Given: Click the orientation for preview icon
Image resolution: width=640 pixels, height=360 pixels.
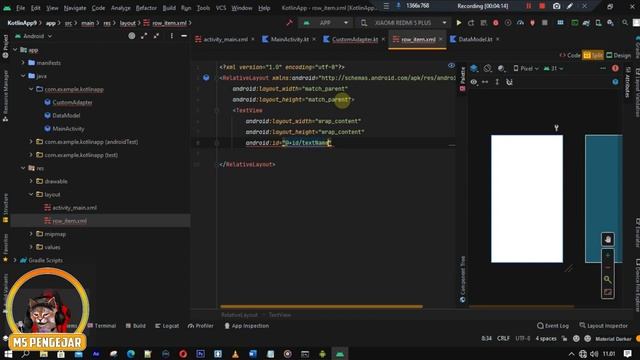Looking at the screenshot, I should (x=487, y=69).
